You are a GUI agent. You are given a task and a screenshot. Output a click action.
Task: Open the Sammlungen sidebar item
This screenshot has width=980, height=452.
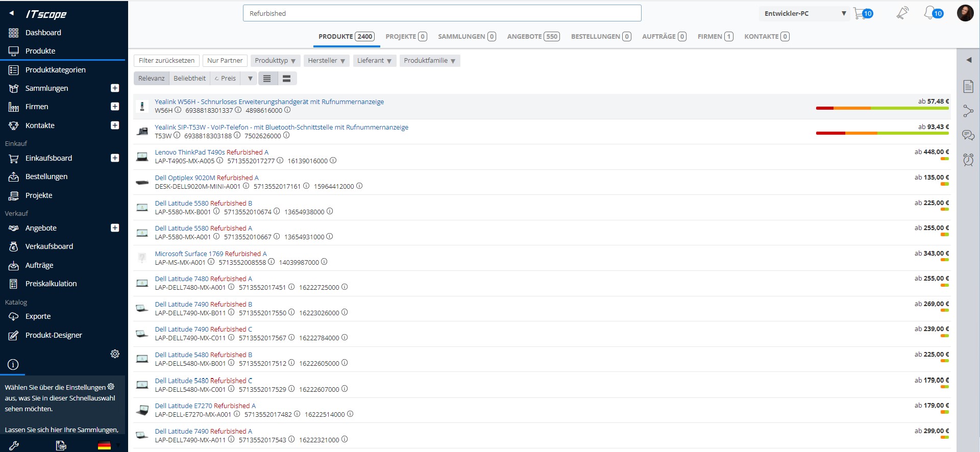tap(46, 88)
